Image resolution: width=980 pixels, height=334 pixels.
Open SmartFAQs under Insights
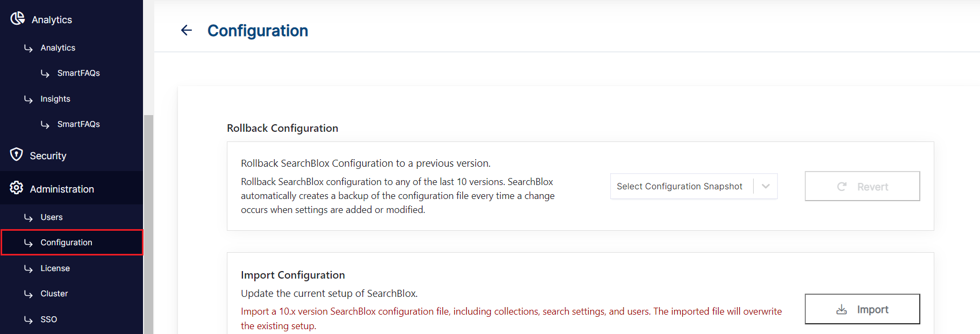78,124
